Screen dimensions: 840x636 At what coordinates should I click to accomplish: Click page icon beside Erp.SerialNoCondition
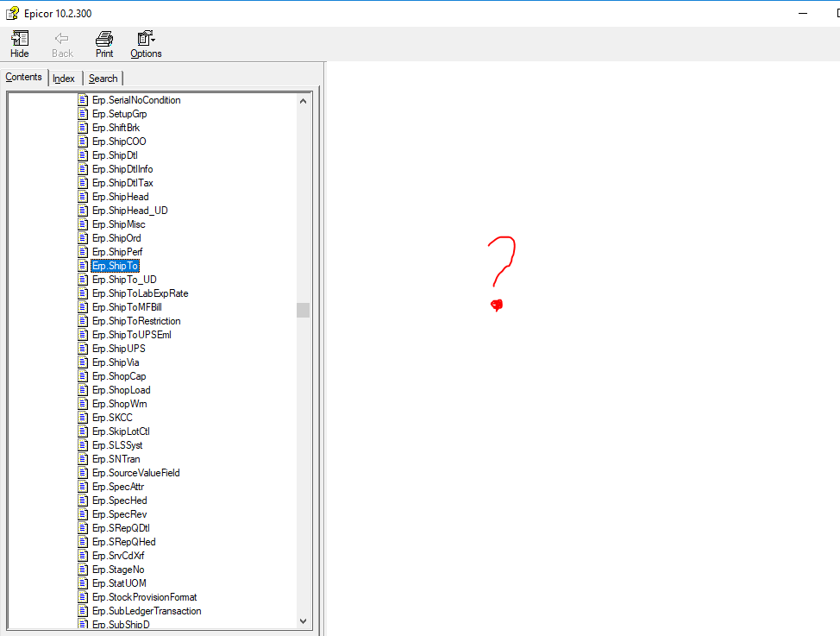pyautogui.click(x=83, y=100)
